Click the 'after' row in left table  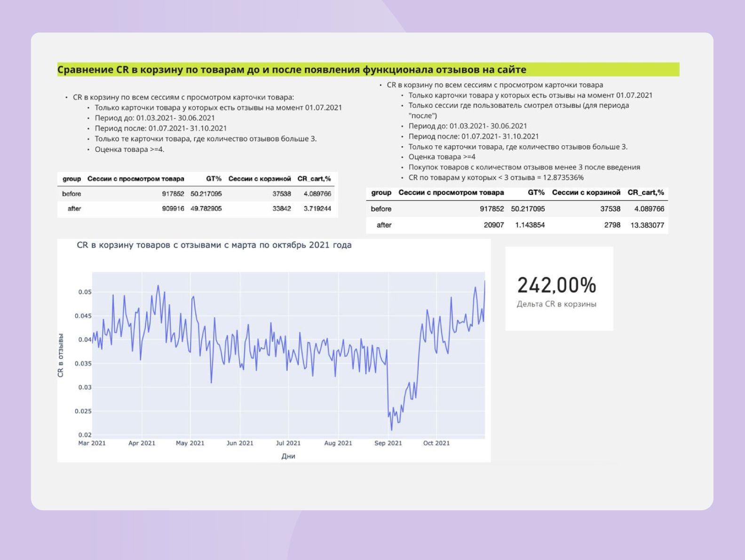[74, 209]
